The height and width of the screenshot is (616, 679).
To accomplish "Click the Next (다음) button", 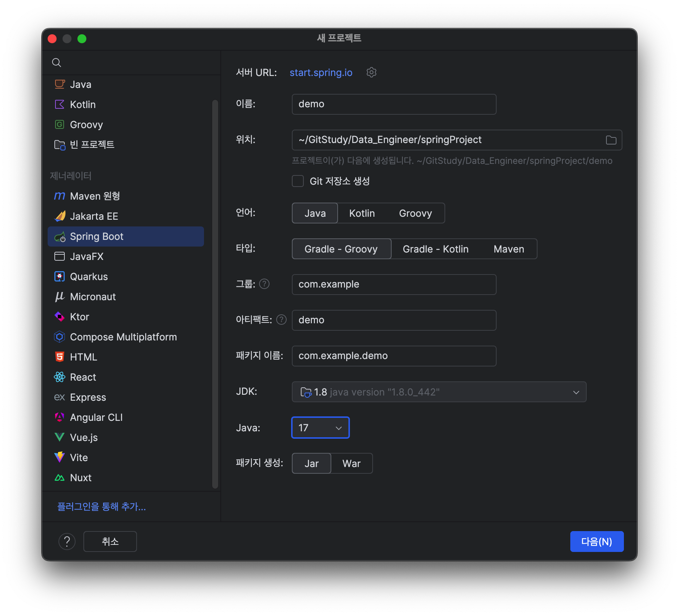I will [597, 542].
